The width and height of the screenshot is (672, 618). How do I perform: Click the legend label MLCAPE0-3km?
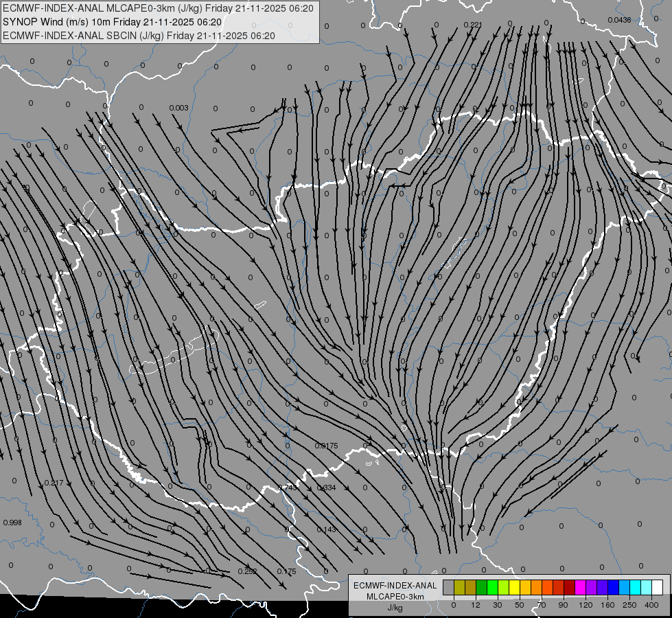click(395, 596)
